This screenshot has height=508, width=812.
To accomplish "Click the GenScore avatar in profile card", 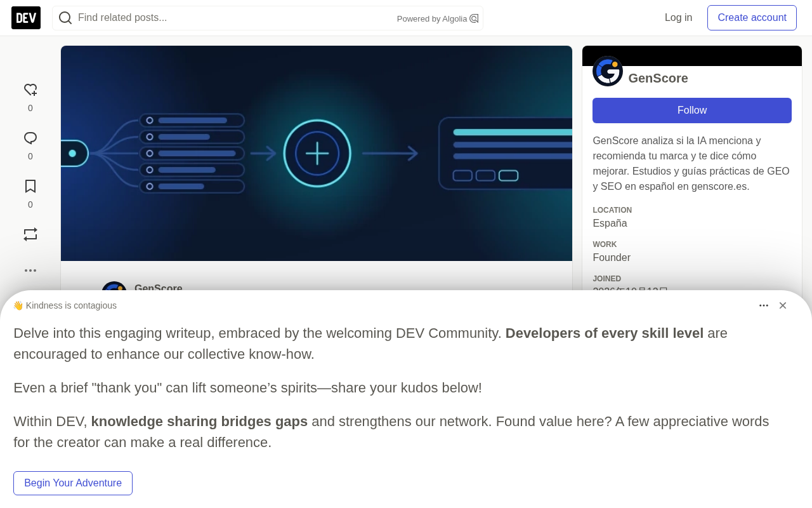I will pyautogui.click(x=608, y=71).
